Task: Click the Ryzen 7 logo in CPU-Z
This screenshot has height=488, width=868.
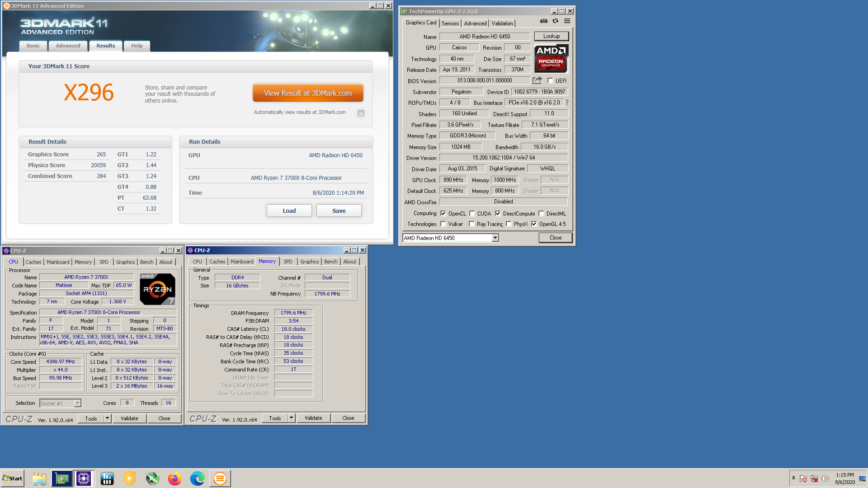Action: 157,289
